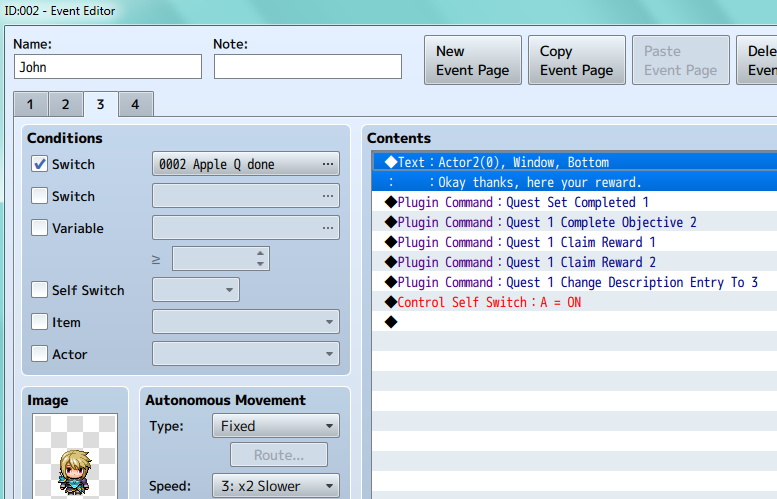Click the New Event Page button
The height and width of the screenshot is (499, 777).
pyautogui.click(x=473, y=60)
